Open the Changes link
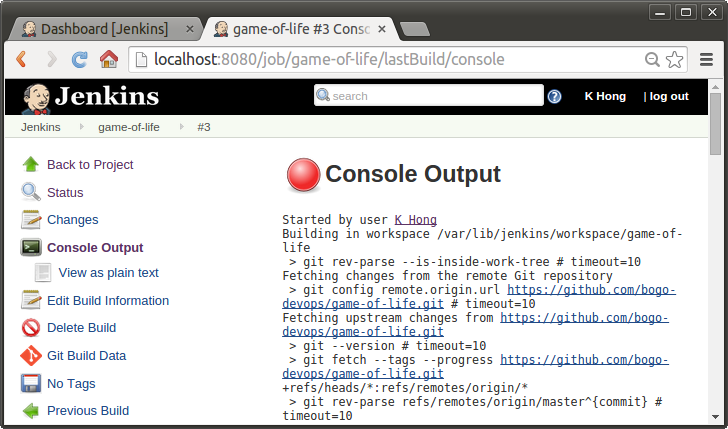The image size is (728, 429). (x=72, y=220)
